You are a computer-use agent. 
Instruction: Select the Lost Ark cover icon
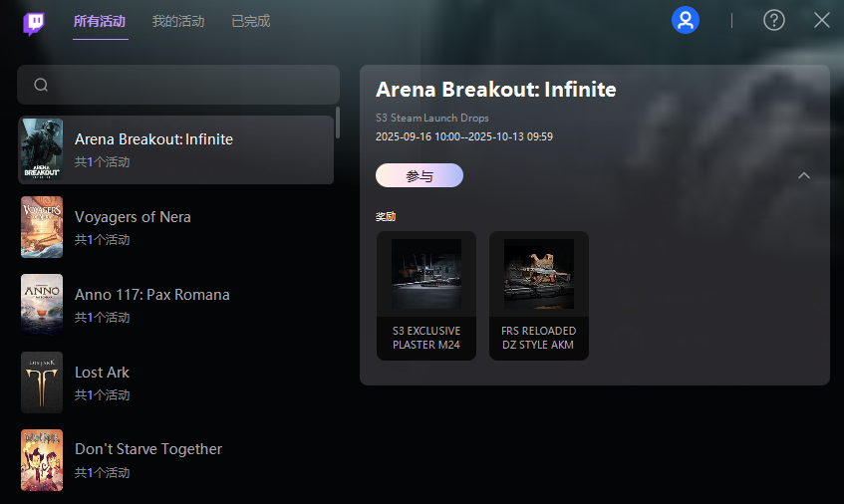click(x=42, y=382)
